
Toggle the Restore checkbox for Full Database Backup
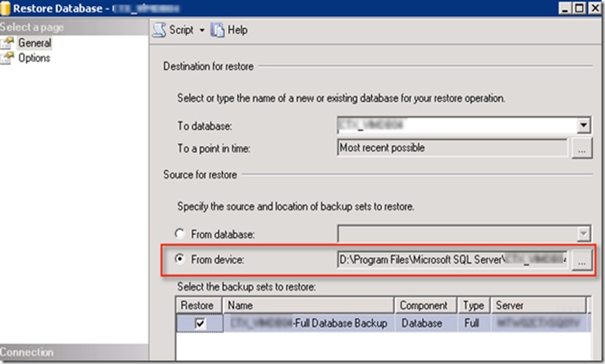pyautogui.click(x=200, y=323)
